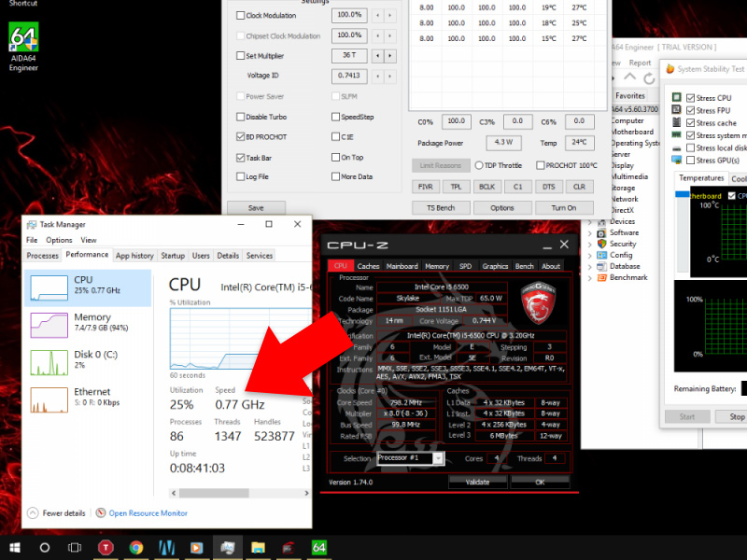Click the Config icon in AIDA64 tree
Image resolution: width=747 pixels, height=560 pixels.
point(601,255)
